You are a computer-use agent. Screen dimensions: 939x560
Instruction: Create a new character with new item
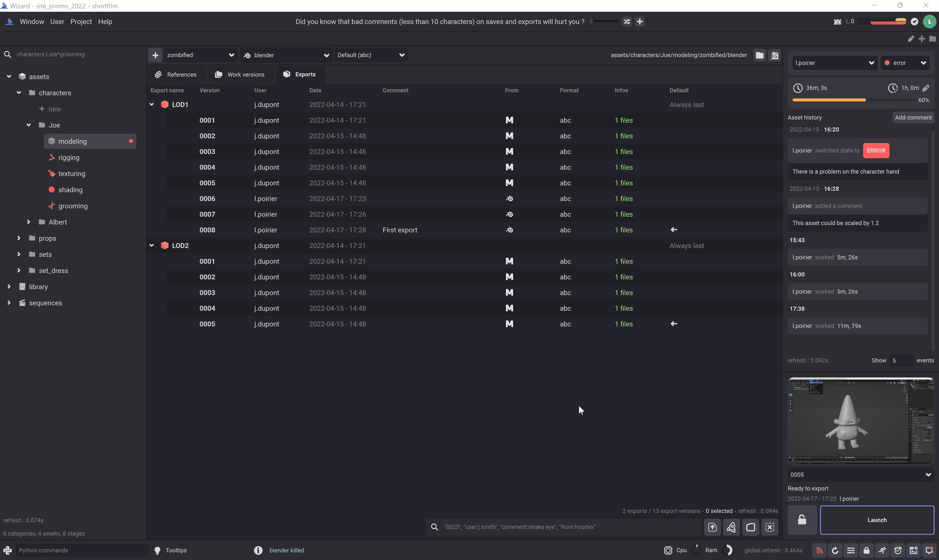(50, 109)
